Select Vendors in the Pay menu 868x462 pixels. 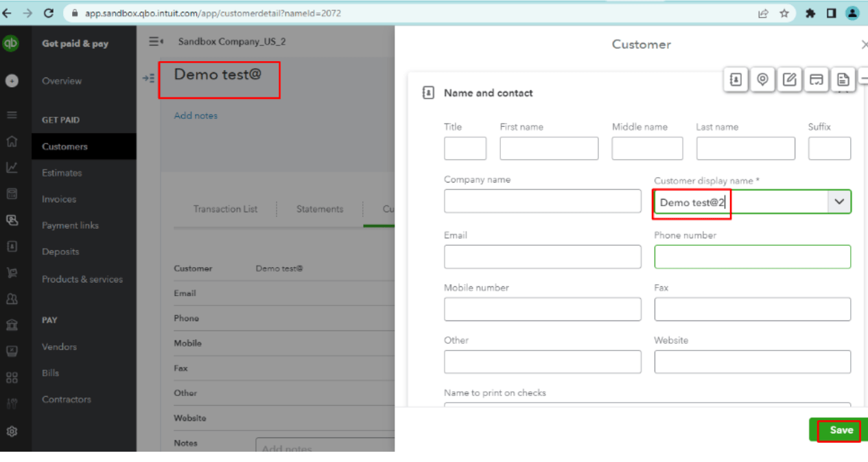point(59,347)
